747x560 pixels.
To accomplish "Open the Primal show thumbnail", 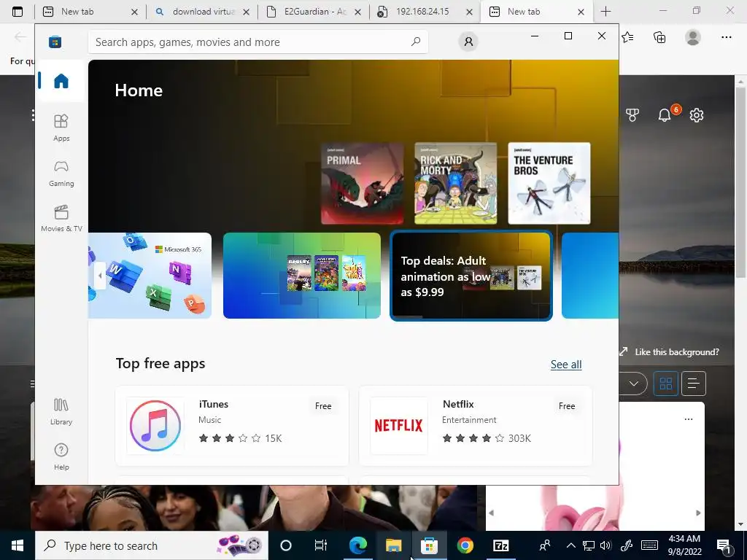I will [x=362, y=183].
